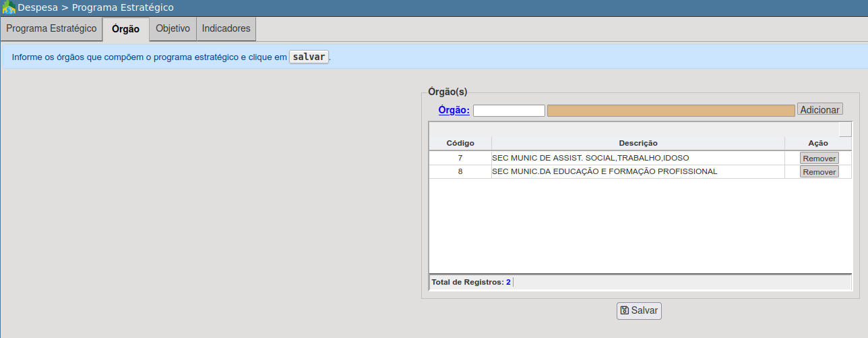The height and width of the screenshot is (338, 868).
Task: Click the Descrição column header
Action: point(638,143)
